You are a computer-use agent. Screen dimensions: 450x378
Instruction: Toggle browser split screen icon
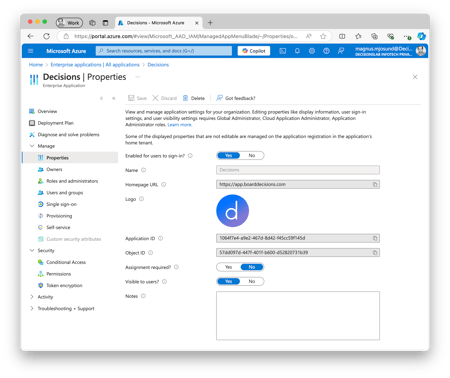pos(342,36)
